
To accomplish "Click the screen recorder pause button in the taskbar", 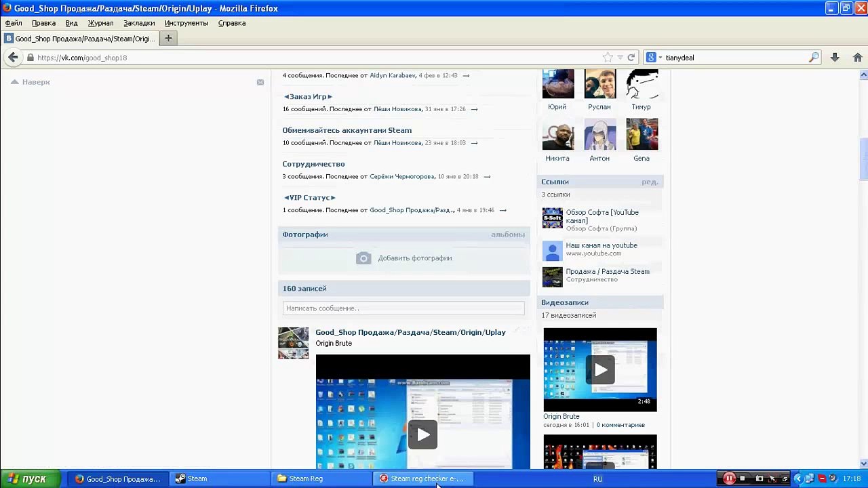I will [729, 479].
